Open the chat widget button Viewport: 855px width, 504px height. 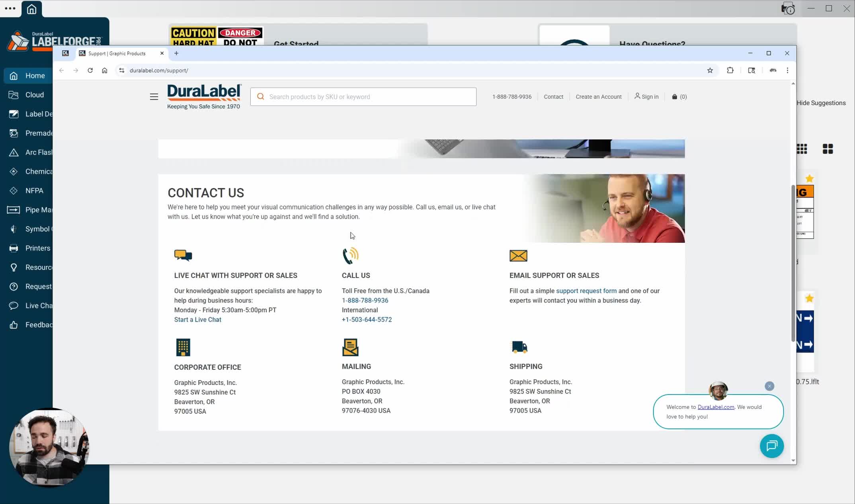tap(772, 446)
